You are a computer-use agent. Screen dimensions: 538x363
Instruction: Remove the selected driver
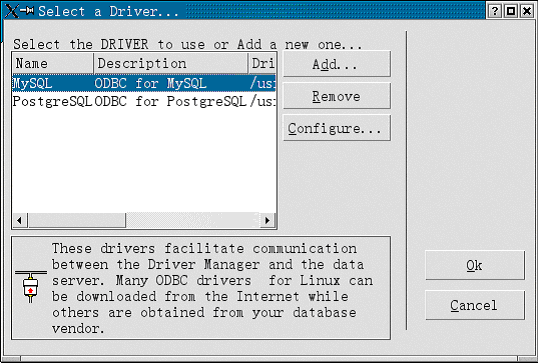click(x=337, y=96)
